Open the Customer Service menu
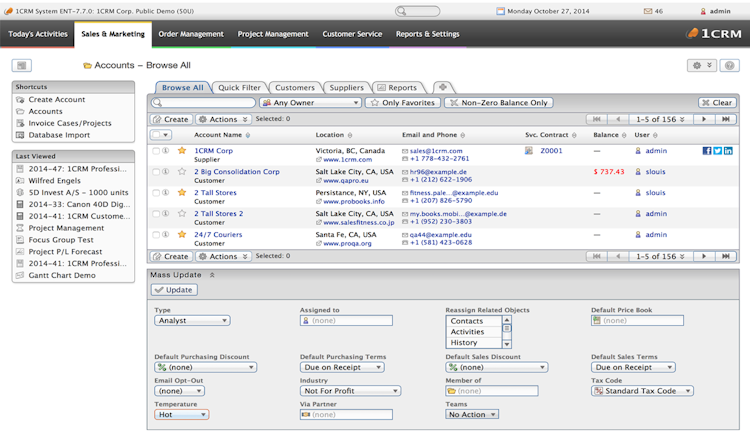The height and width of the screenshot is (433, 750). click(x=352, y=34)
